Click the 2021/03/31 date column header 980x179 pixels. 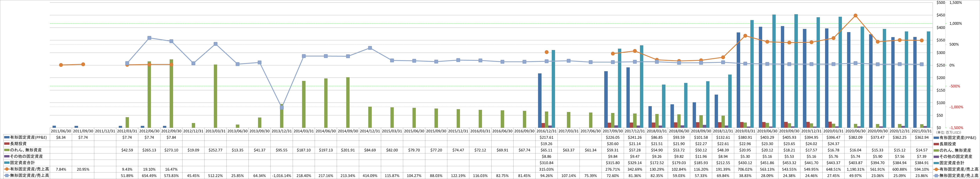[922, 131]
